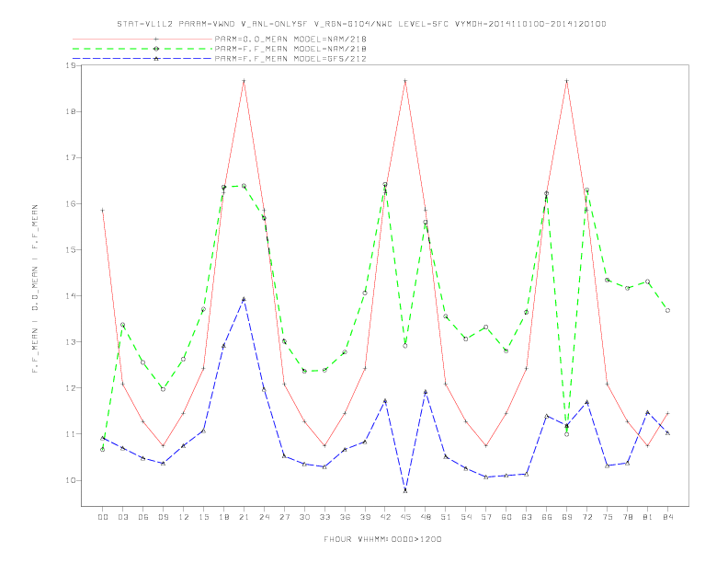The image size is (728, 563).
Task: Click x-axis tick label 54
Action: click(466, 517)
